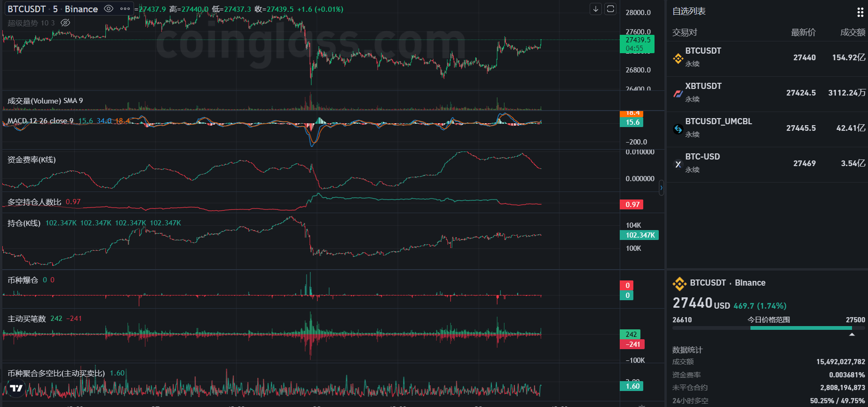Click the 27424.5 price for XBTUSDT
868x407 pixels.
click(x=801, y=93)
